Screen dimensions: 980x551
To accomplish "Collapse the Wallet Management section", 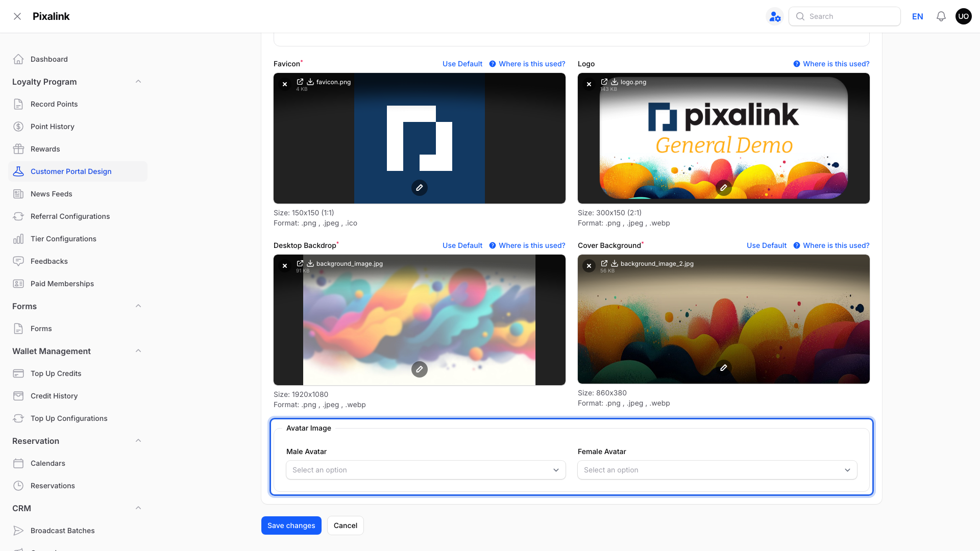I will click(x=138, y=351).
